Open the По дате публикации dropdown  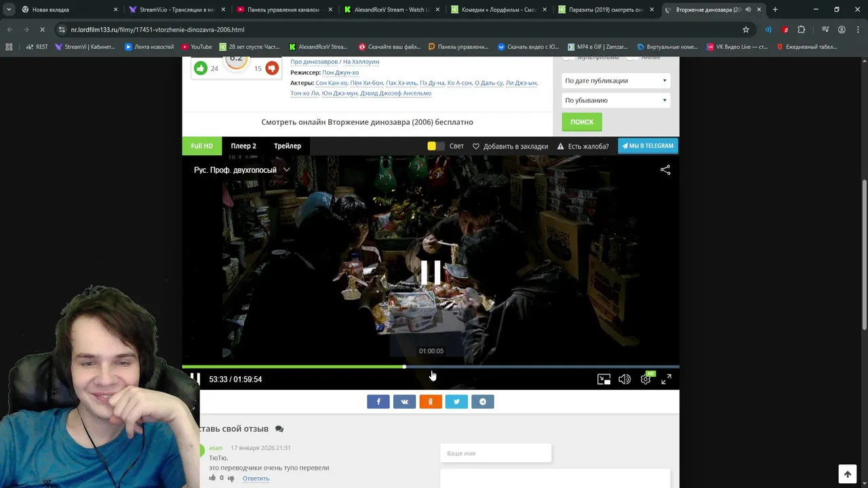pos(616,81)
